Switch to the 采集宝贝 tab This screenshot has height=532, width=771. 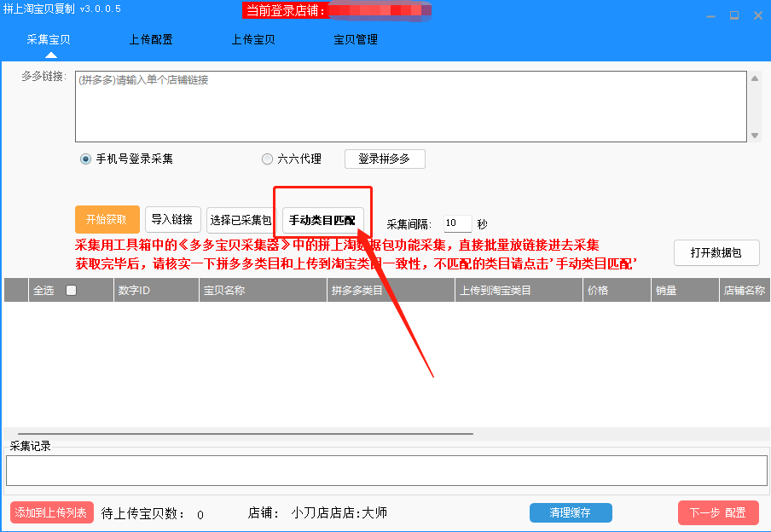48,40
